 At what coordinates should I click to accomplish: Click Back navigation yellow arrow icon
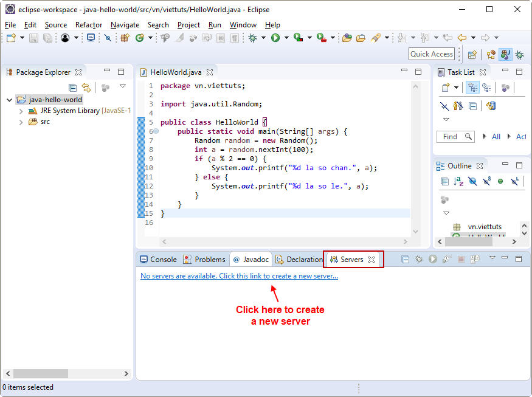pyautogui.click(x=462, y=38)
